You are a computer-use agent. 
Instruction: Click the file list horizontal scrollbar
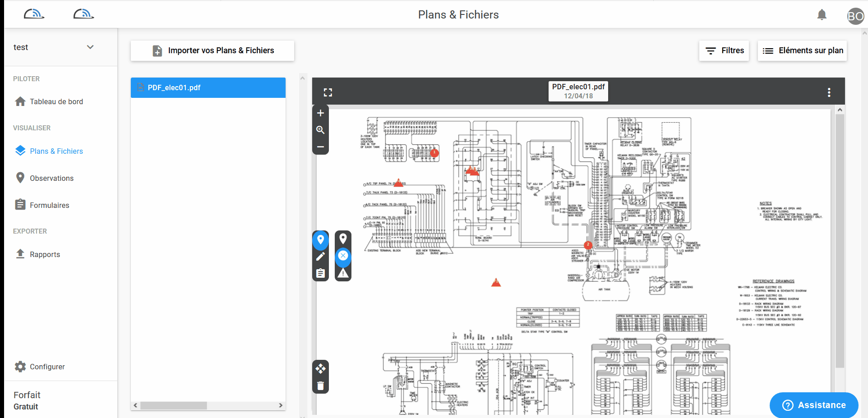point(174,405)
